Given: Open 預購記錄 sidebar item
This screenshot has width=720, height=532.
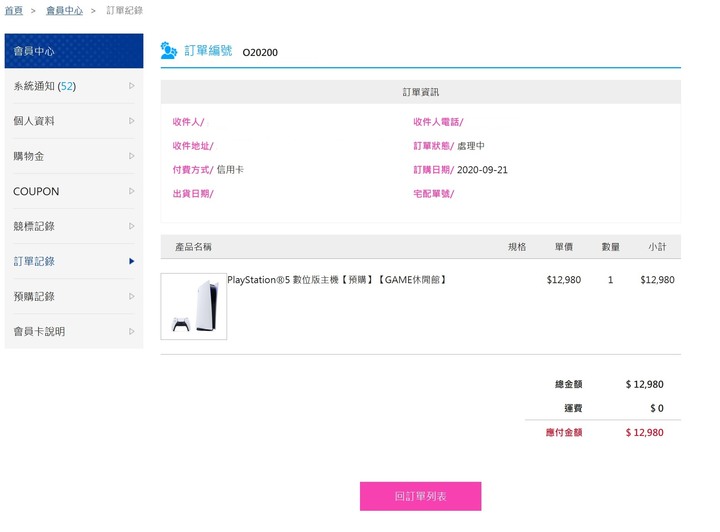Looking at the screenshot, I should (74, 297).
